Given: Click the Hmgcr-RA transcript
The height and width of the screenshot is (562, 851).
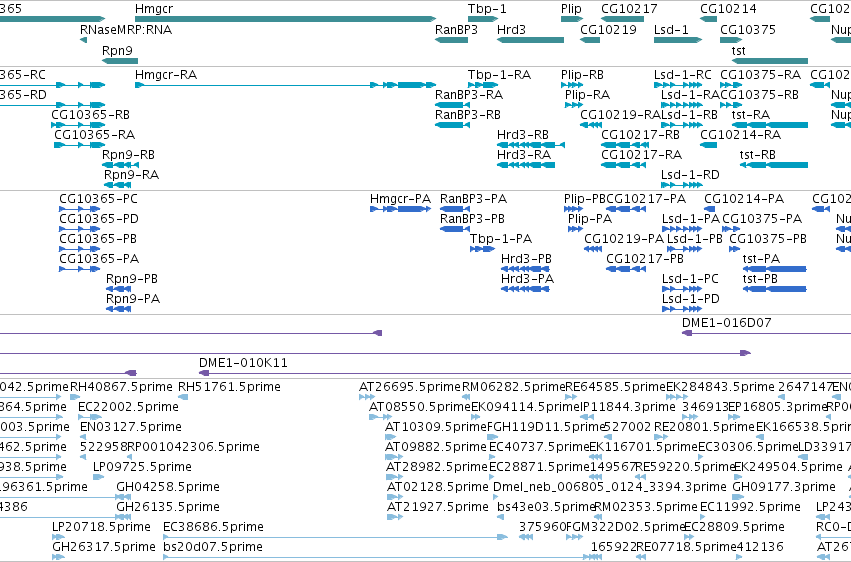Looking at the screenshot, I should [285, 85].
